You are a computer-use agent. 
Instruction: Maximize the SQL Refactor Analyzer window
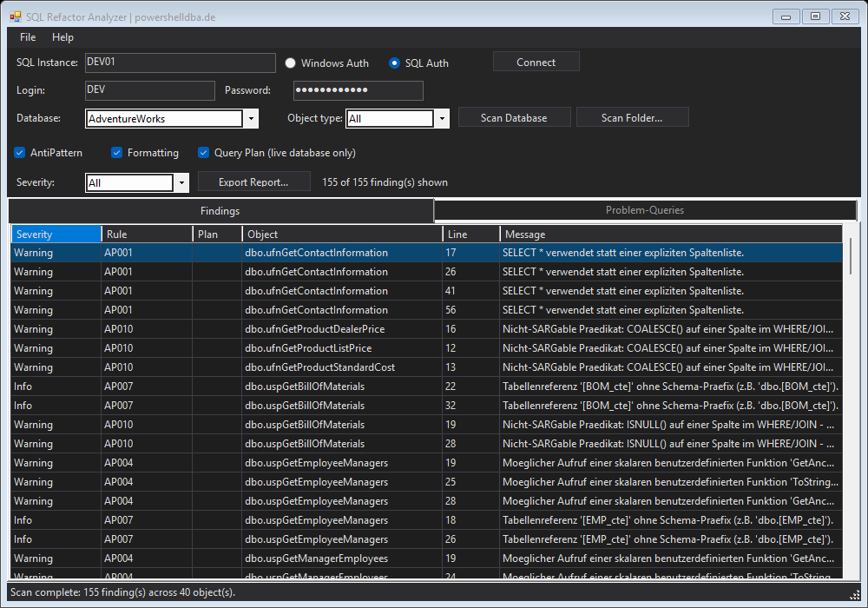point(815,17)
